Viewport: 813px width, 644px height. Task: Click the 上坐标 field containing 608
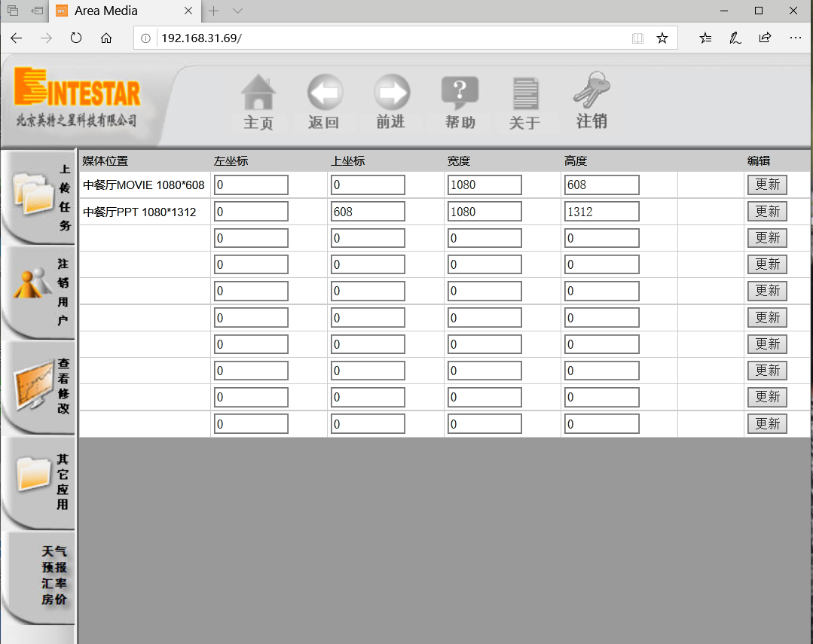368,212
